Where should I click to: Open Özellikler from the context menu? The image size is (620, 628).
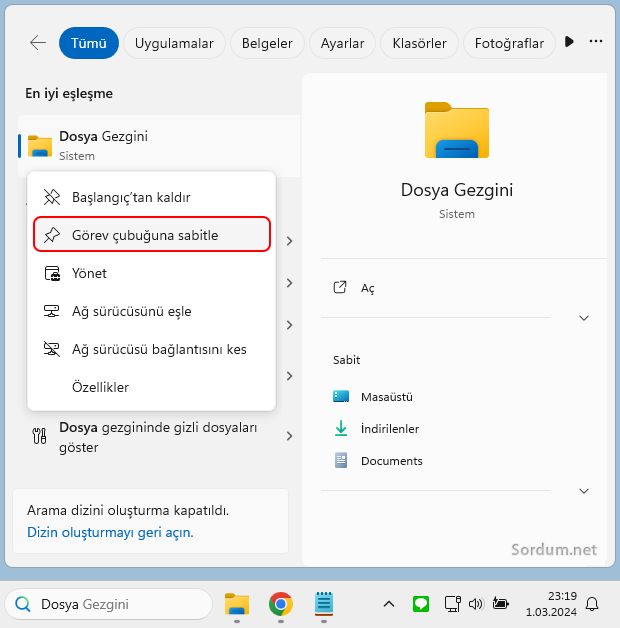pos(151,387)
